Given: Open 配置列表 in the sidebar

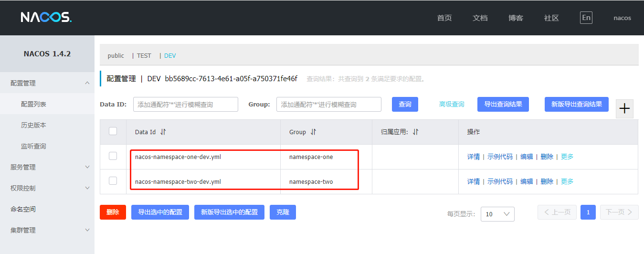Looking at the screenshot, I should click(47, 104).
